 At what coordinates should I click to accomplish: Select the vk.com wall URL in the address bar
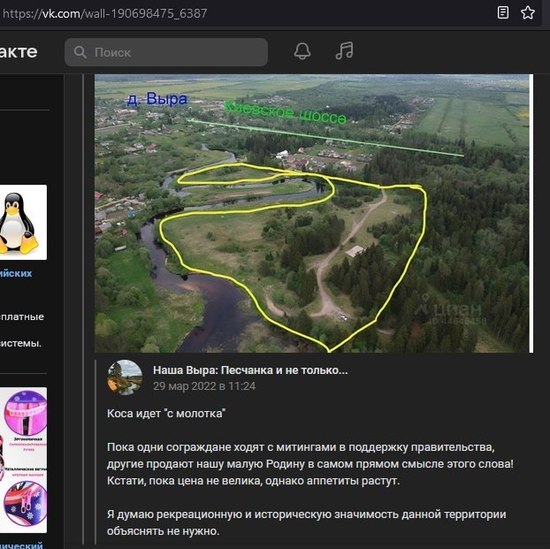tap(105, 14)
